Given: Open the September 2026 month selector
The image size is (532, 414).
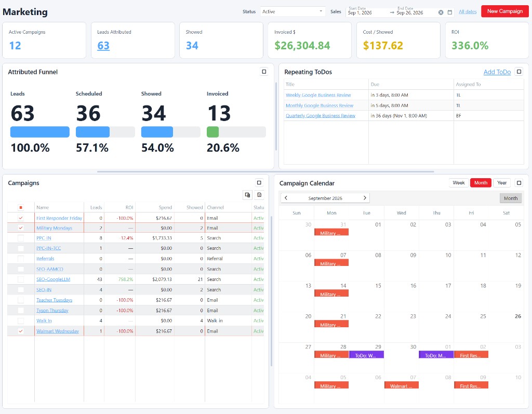Looking at the screenshot, I should (x=325, y=198).
